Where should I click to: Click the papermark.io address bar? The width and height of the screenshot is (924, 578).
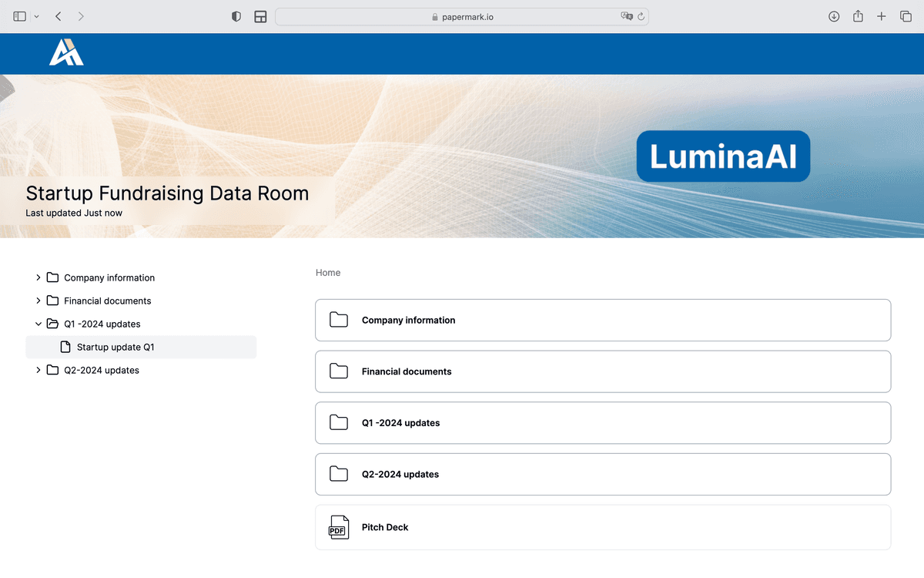coord(462,15)
